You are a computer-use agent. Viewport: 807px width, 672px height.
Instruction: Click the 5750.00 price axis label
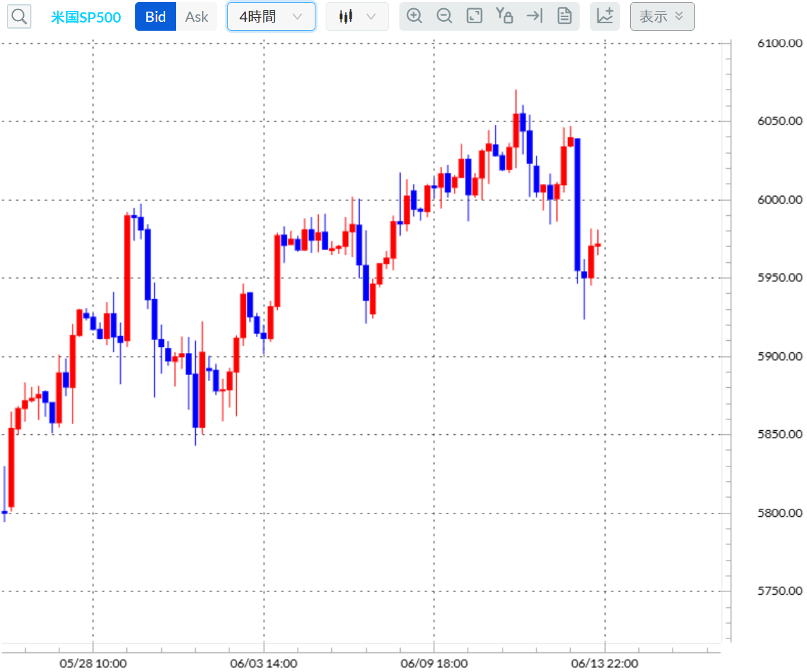(780, 591)
